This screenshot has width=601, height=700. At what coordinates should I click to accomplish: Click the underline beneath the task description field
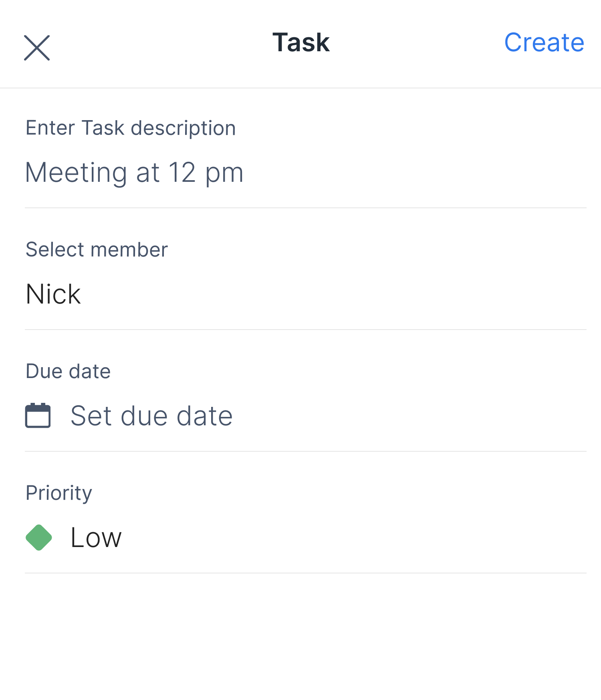(x=305, y=208)
